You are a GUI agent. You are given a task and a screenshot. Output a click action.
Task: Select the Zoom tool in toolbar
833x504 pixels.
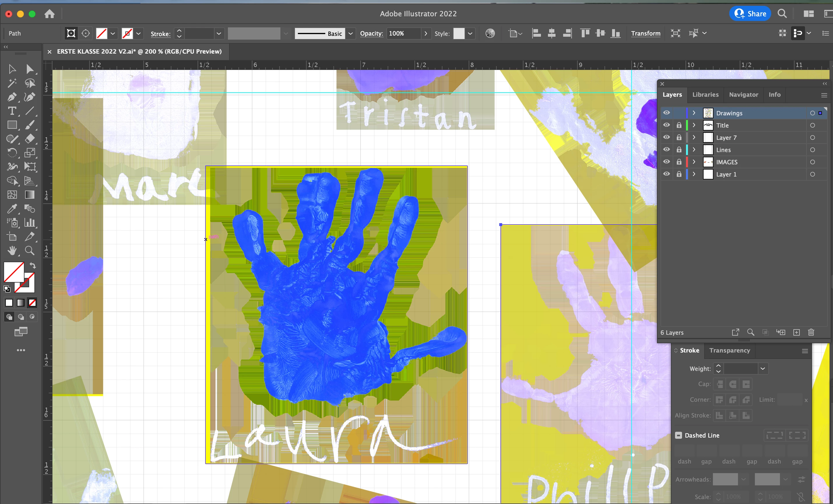[30, 251]
